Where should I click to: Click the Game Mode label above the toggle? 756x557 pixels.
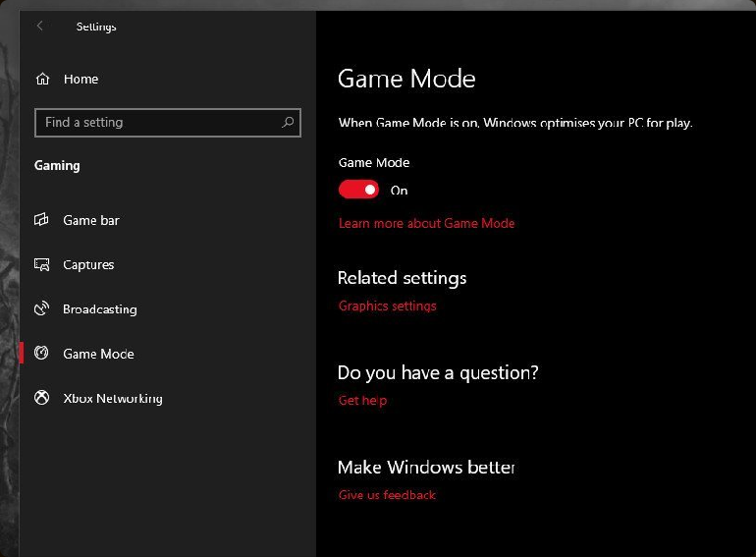click(x=374, y=162)
